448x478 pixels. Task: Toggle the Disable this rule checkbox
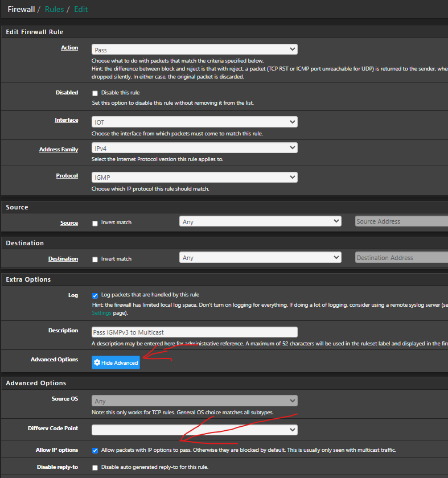95,93
